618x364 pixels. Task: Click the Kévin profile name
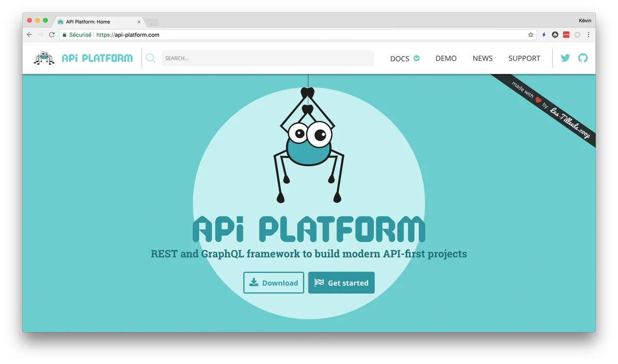tap(585, 21)
